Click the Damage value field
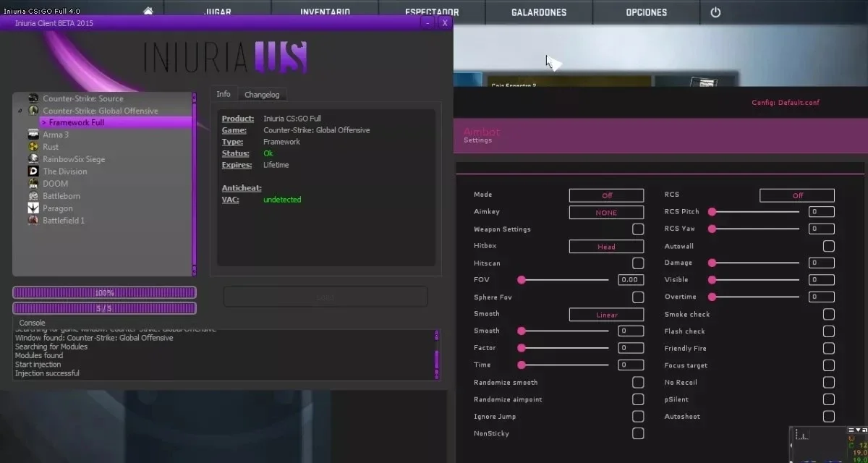Viewport: 868px width, 463px height. point(822,263)
